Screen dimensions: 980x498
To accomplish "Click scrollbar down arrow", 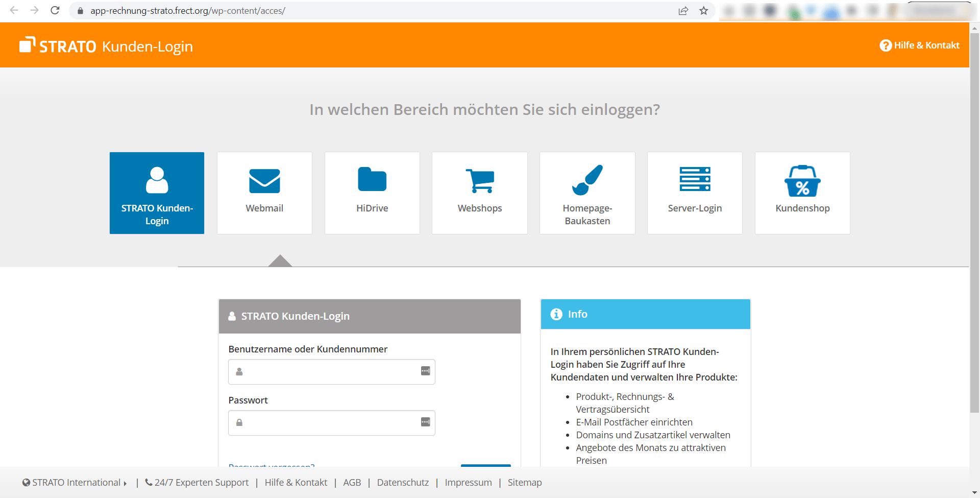I will point(974,493).
